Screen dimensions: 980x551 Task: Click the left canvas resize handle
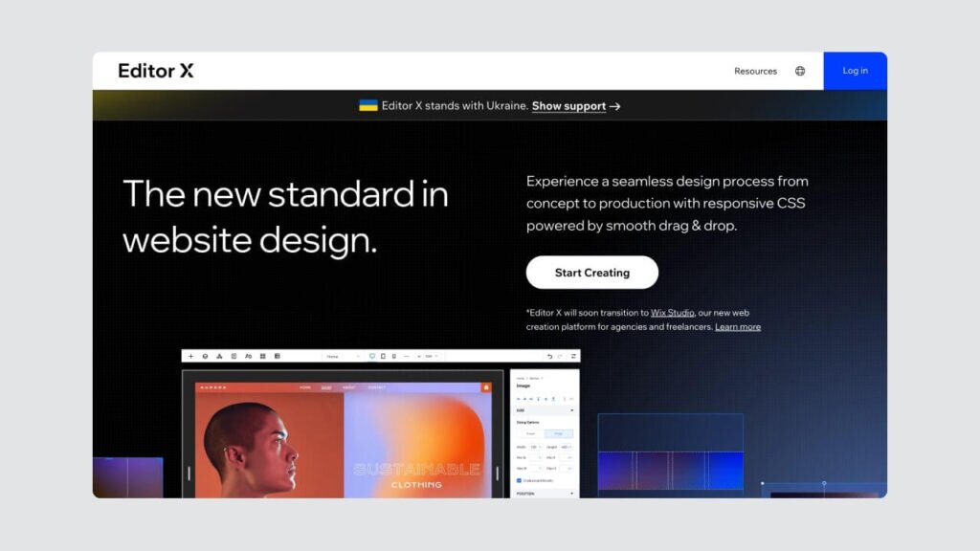click(189, 474)
